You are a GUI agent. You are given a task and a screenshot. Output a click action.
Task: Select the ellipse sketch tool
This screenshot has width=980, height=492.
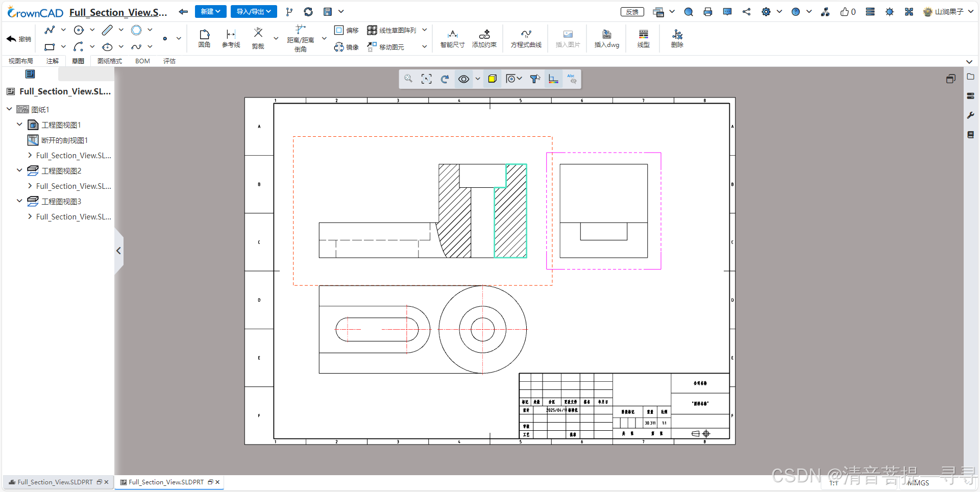click(x=107, y=47)
